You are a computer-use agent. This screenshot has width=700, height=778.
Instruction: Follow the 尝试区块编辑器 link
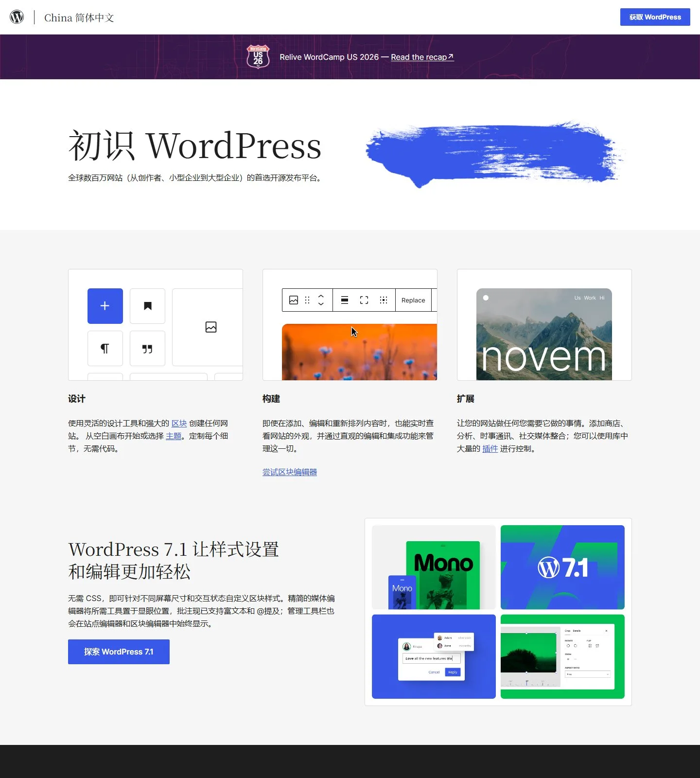pyautogui.click(x=290, y=472)
